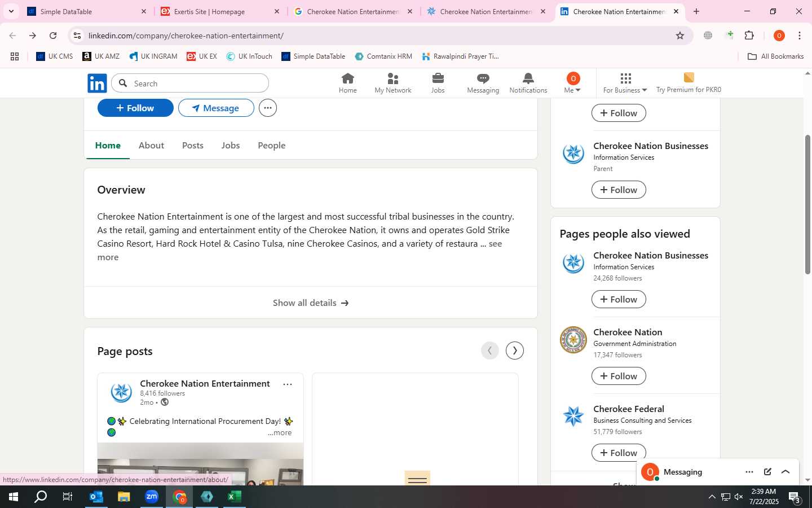Image resolution: width=812 pixels, height=508 pixels.
Task: Open All Bookmarks folder
Action: 775,56
